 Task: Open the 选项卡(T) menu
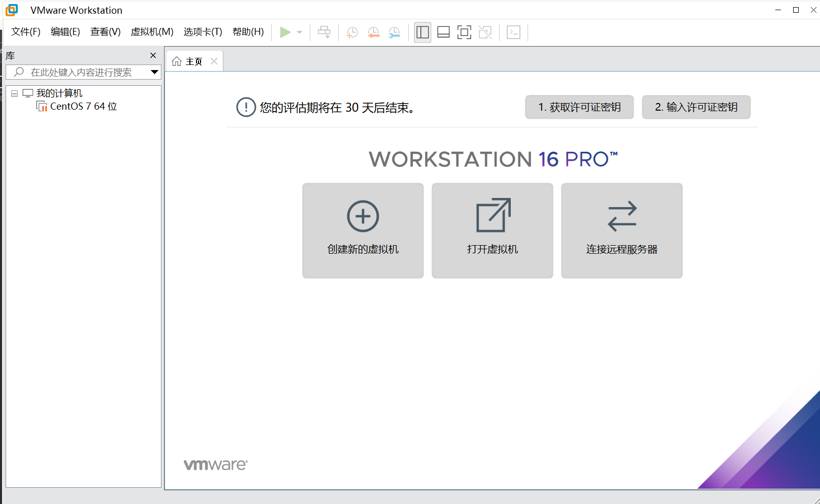(203, 32)
